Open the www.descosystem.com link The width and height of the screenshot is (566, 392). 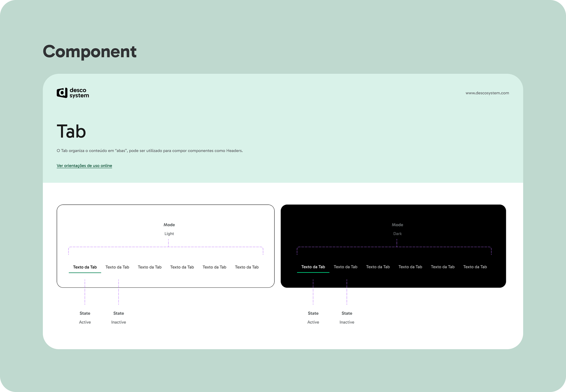coord(487,93)
